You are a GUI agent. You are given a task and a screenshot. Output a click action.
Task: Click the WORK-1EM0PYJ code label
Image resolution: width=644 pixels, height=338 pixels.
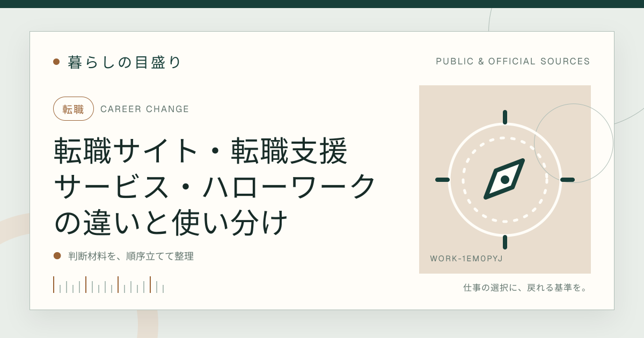point(466,259)
